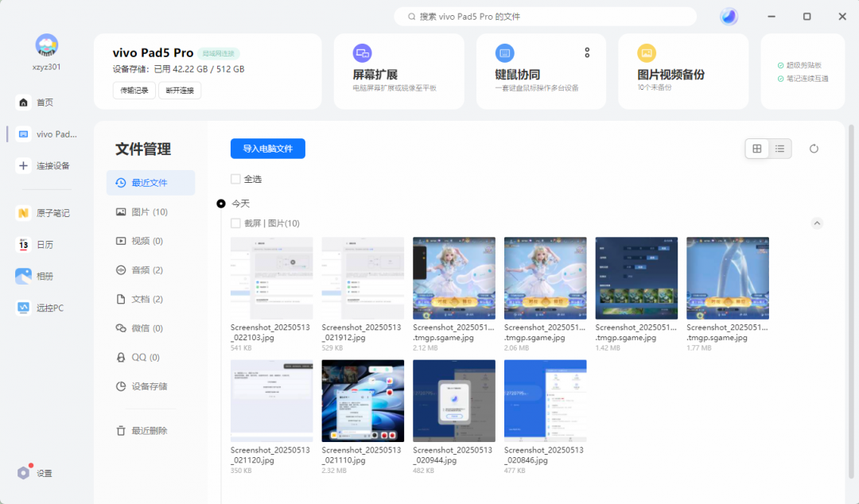Click the vivo Pad5 Pro device name
Viewport: 859px width, 504px height.
coord(153,53)
